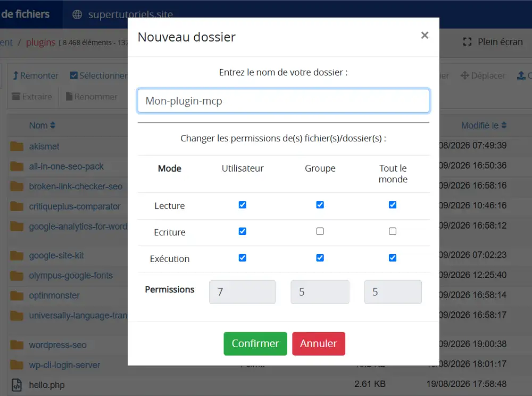This screenshot has height=396, width=532.
Task: Click the Renommer file icon
Action: (69, 97)
